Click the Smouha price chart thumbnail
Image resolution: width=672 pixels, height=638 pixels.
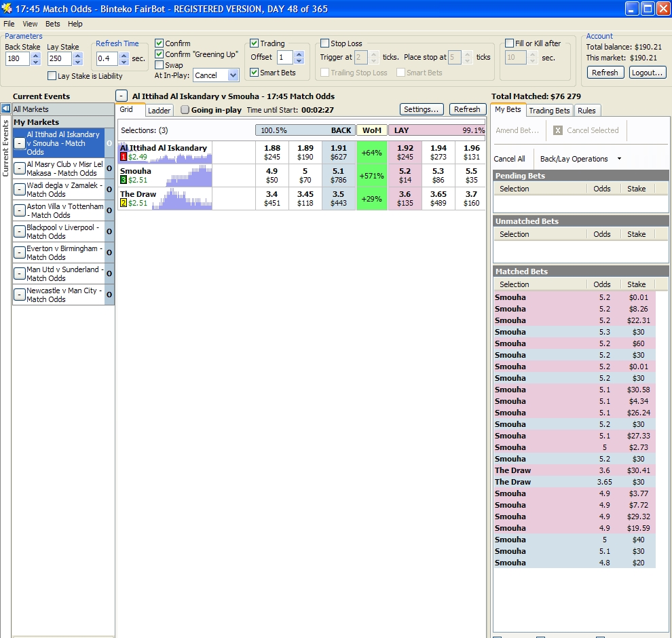click(x=189, y=176)
